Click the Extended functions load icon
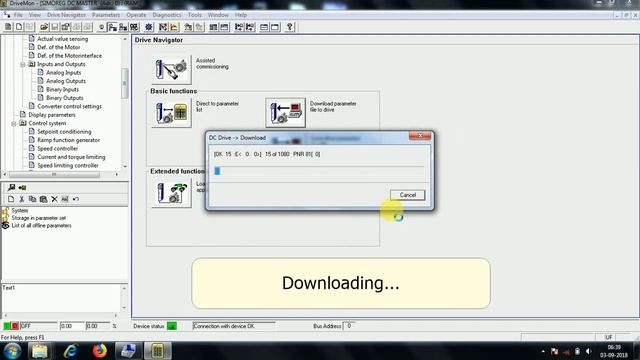 point(171,193)
